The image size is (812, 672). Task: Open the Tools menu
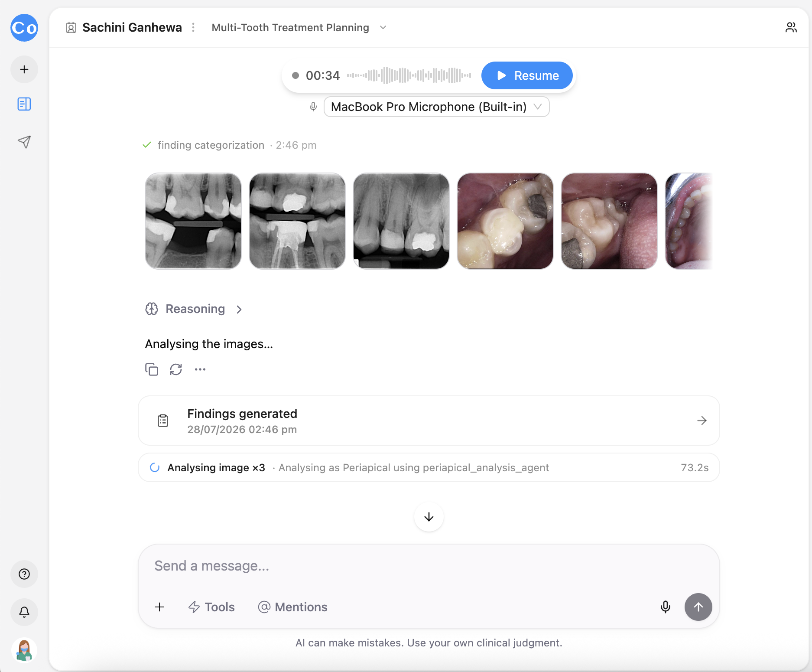(x=211, y=607)
